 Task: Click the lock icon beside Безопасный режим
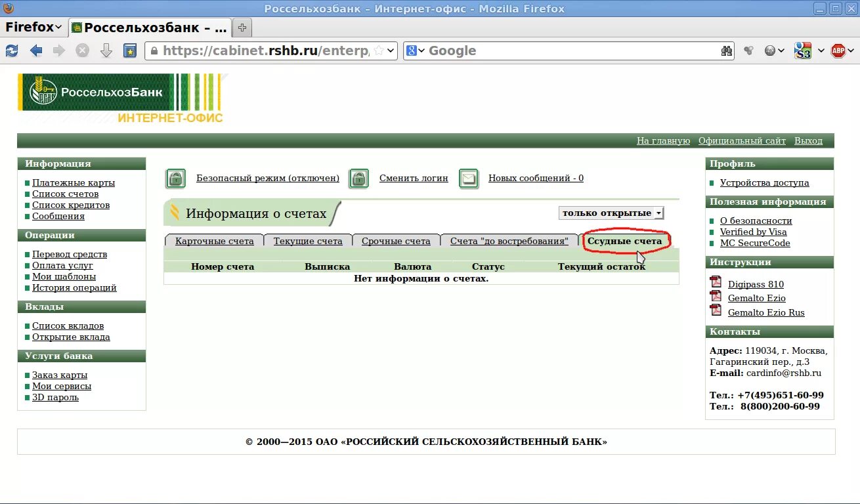tap(175, 178)
